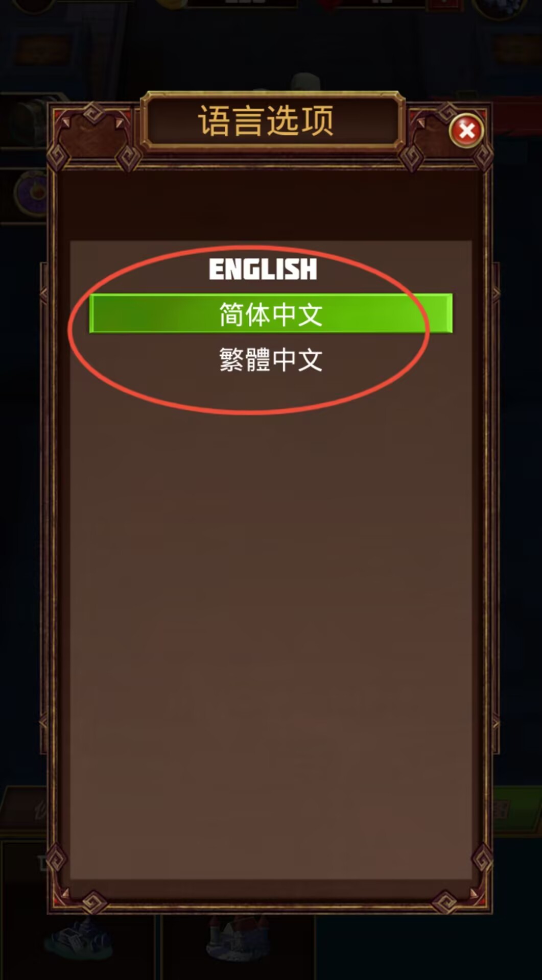Click the dimmed brown button at bottom-left
This screenshot has height=980, width=542.
click(x=25, y=812)
